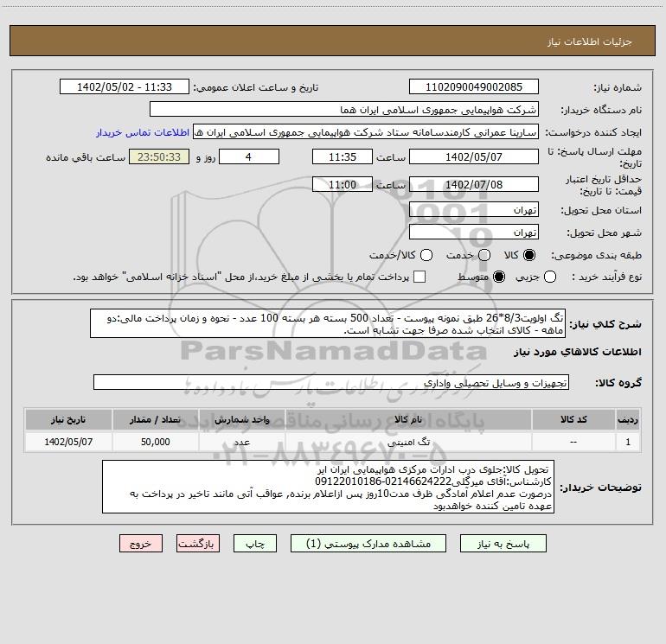666x644 pixels.
Task: Click the request creator name field
Action: click(x=366, y=132)
